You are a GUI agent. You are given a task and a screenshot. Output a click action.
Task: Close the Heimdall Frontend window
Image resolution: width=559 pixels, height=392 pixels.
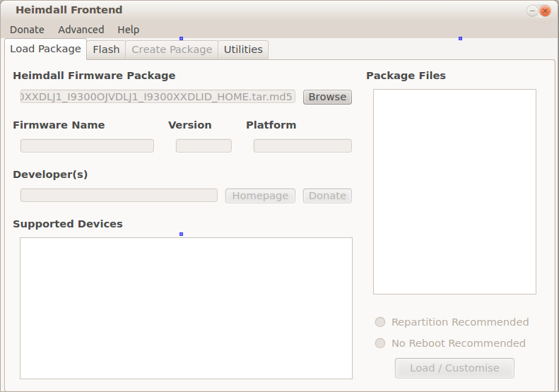point(545,11)
